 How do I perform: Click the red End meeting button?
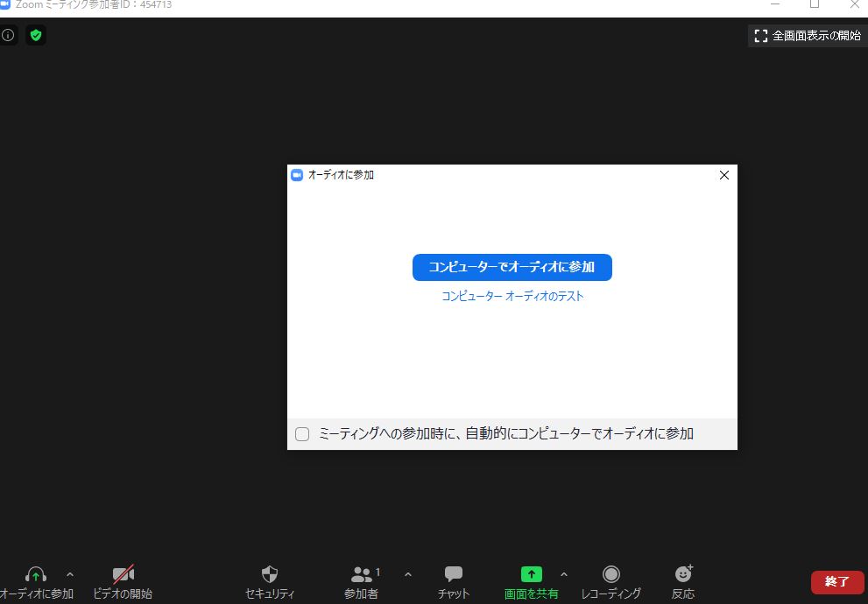[837, 582]
